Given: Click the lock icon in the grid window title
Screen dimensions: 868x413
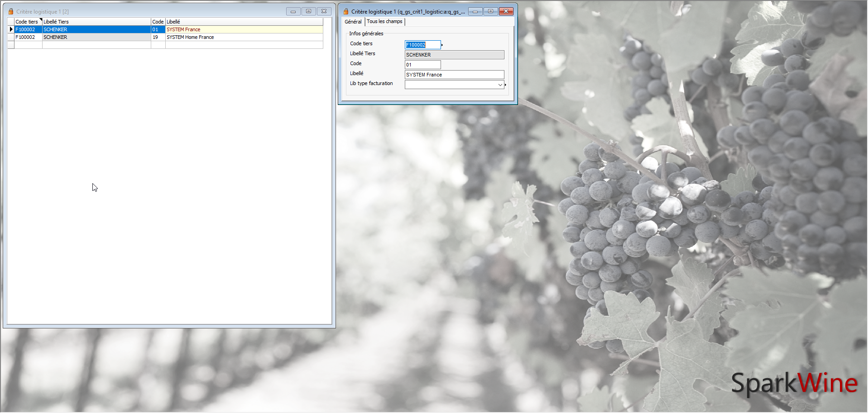Looking at the screenshot, I should click(x=11, y=11).
